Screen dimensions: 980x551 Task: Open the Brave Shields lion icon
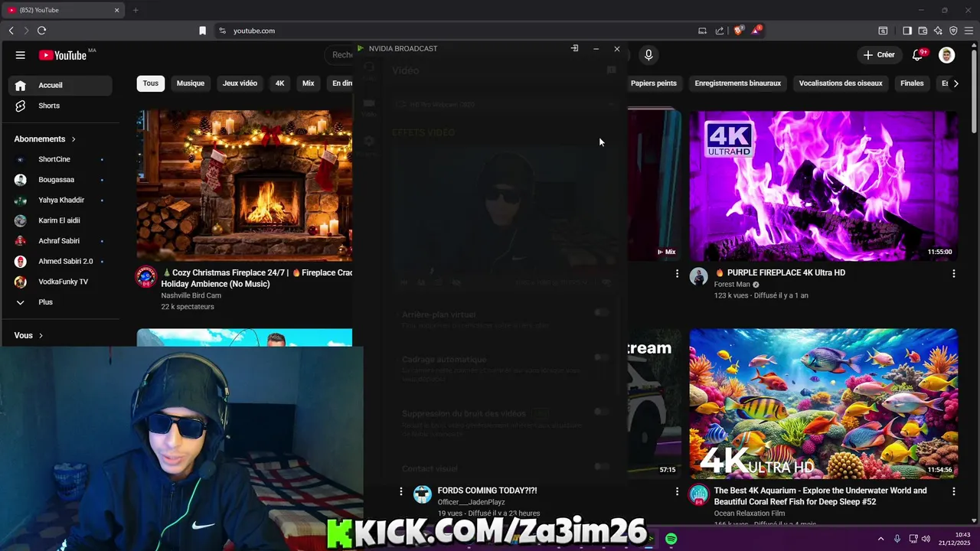pyautogui.click(x=738, y=31)
